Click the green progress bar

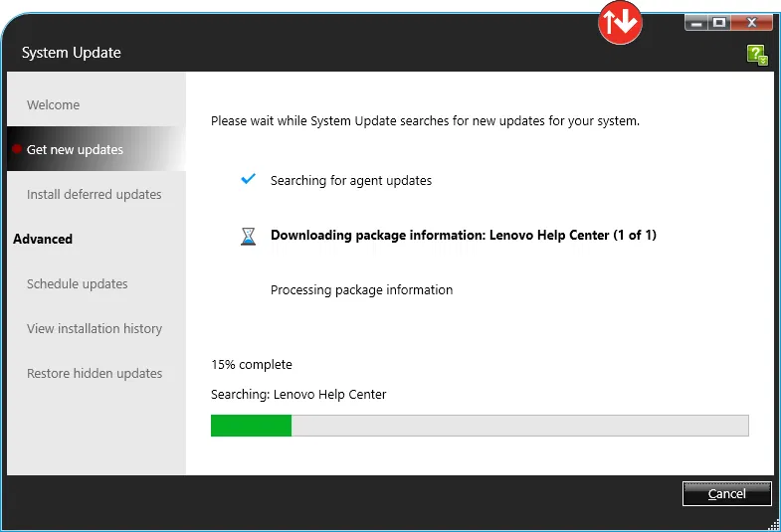point(480,426)
